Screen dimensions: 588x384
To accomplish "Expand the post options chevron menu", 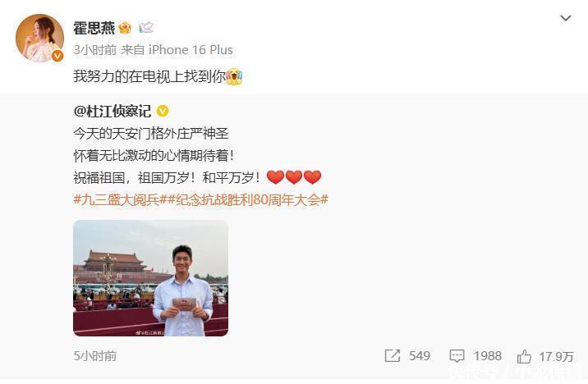I will point(566,18).
